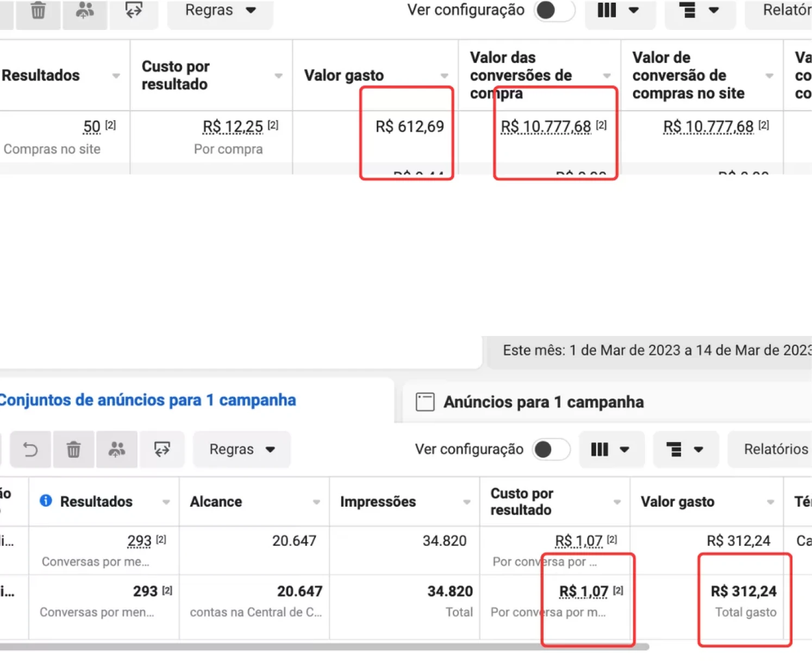Expand the Resultados column menu arrow in upper table
Screen dimensions: 812x672
point(116,76)
